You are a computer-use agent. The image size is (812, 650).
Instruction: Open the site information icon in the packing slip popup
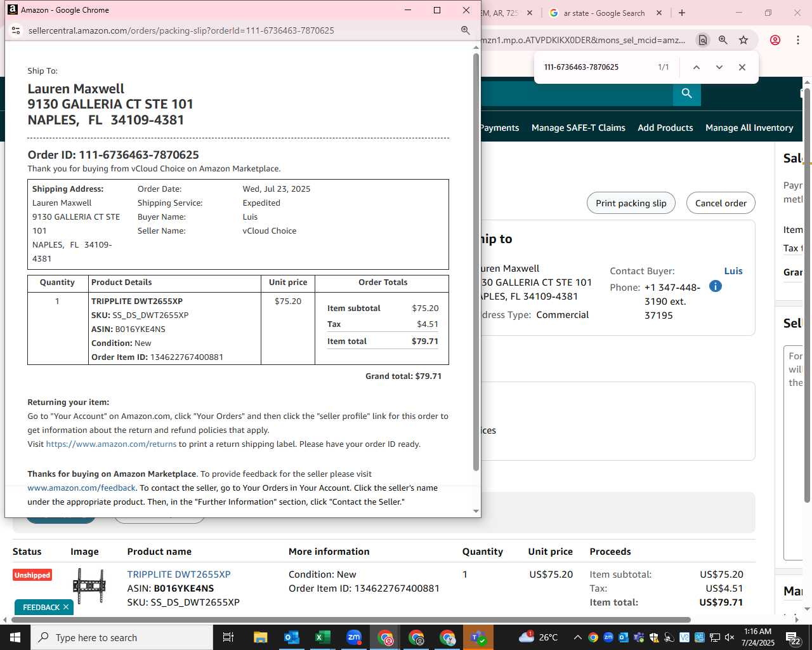pos(16,30)
